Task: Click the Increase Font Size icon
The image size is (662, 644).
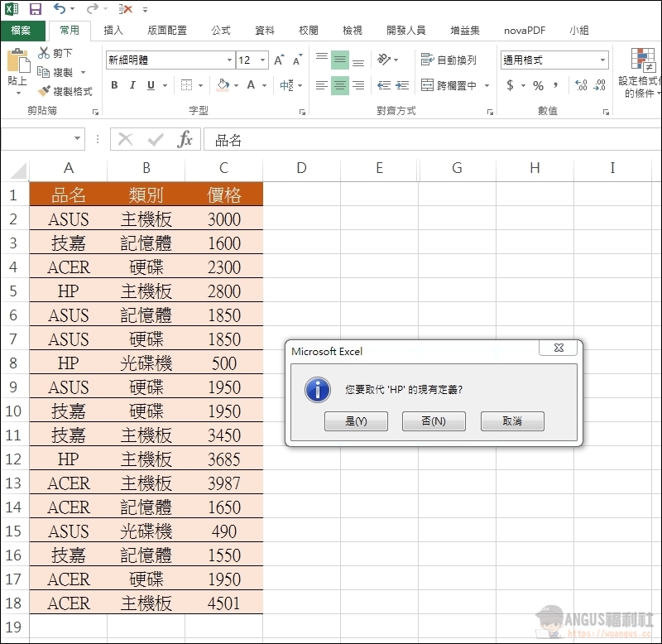Action: [x=279, y=60]
